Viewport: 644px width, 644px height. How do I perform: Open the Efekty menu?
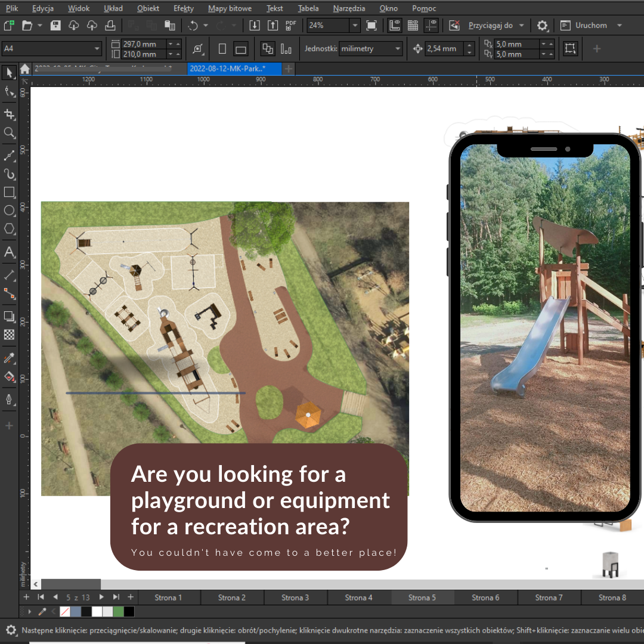click(183, 8)
